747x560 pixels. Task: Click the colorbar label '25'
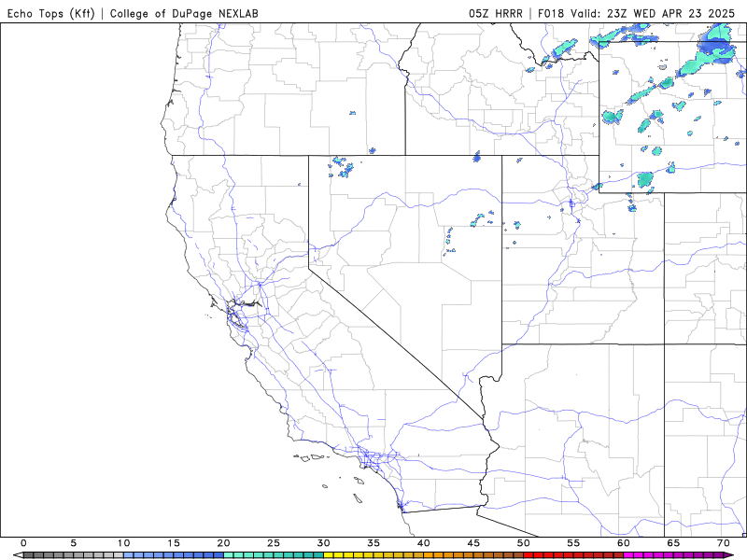click(274, 543)
